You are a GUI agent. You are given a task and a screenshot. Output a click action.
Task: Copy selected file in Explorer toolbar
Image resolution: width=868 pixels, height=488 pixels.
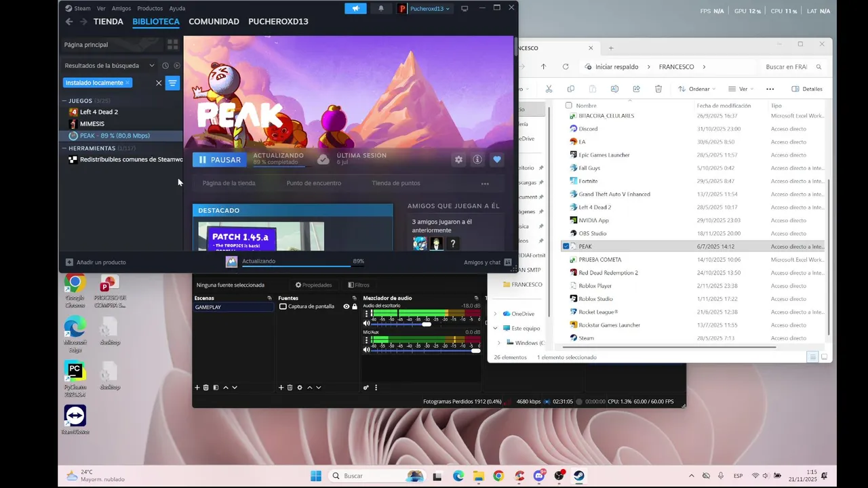click(x=570, y=89)
